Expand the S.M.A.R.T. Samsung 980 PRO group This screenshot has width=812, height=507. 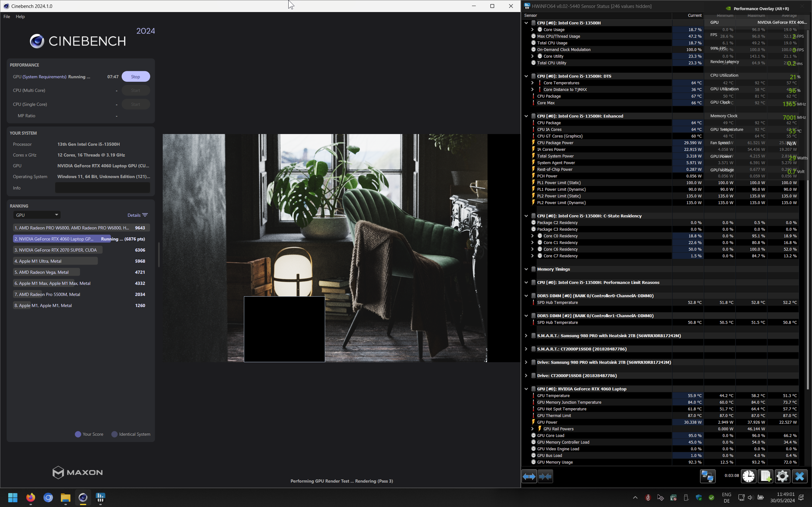(x=526, y=336)
